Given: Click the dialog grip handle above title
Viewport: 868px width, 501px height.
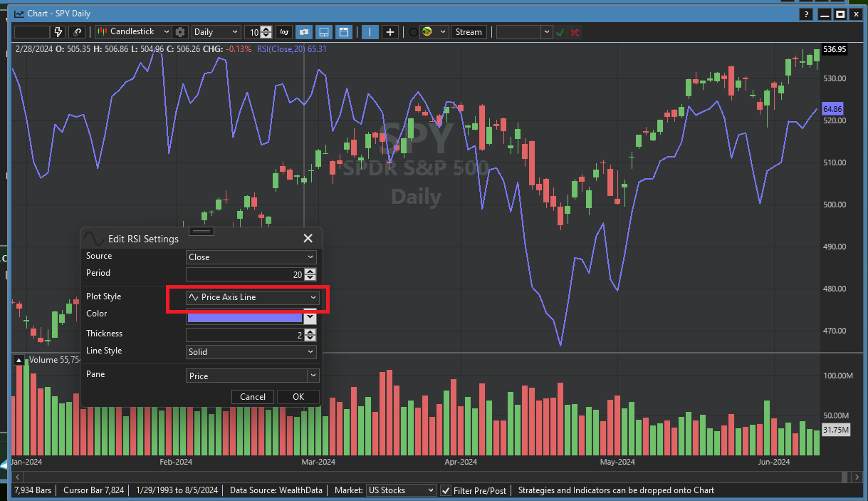Looking at the screenshot, I should pos(202,231).
